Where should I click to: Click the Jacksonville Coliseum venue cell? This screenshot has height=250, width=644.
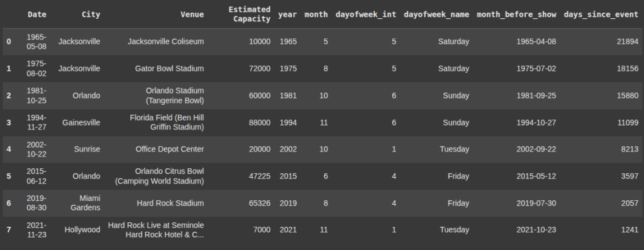tap(165, 41)
